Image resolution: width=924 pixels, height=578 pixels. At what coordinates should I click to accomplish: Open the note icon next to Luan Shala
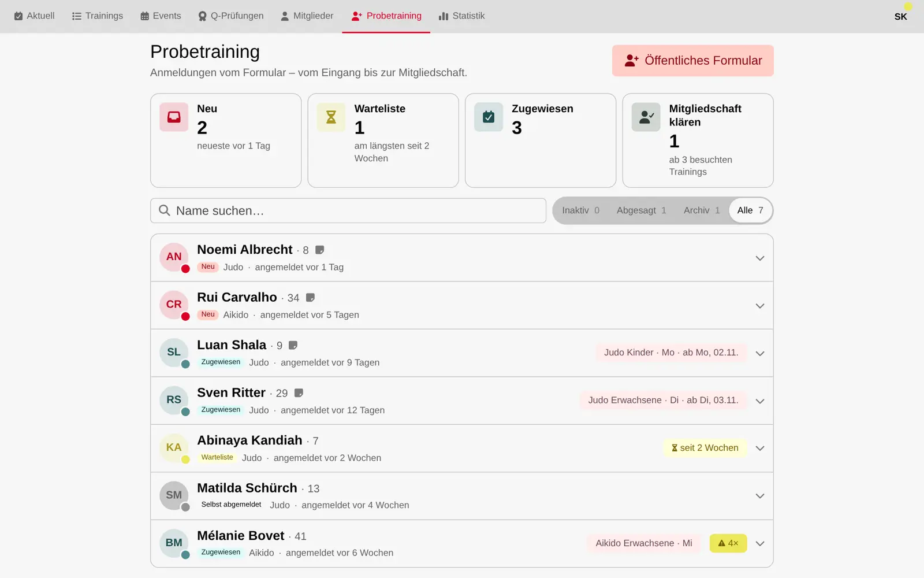click(293, 345)
